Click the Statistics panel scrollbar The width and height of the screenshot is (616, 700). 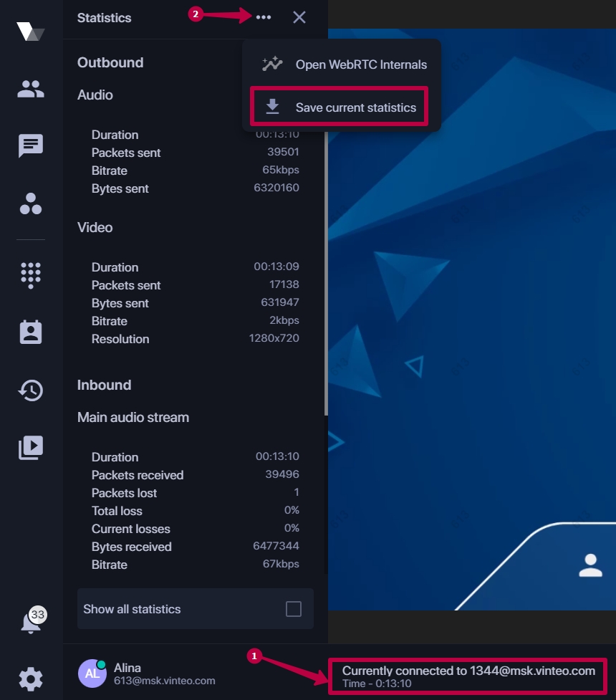click(327, 273)
